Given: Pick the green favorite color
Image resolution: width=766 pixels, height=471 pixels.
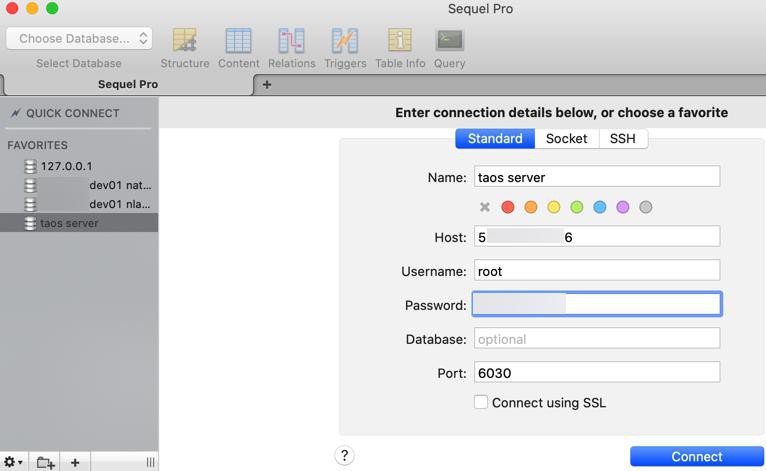Looking at the screenshot, I should 577,207.
